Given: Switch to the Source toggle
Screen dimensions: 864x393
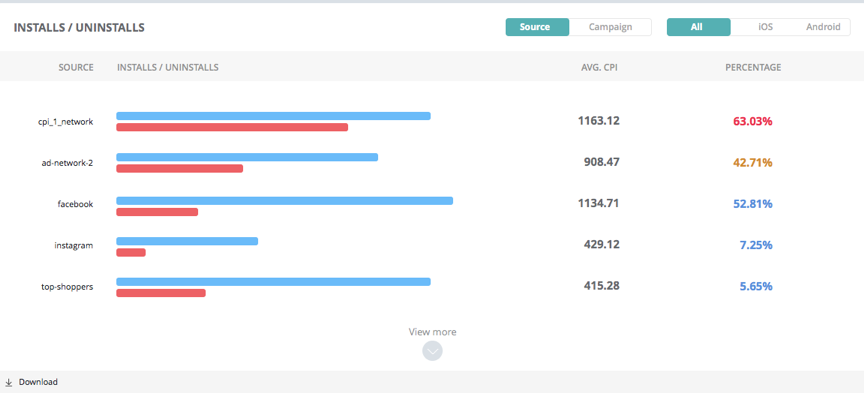Looking at the screenshot, I should [x=537, y=27].
